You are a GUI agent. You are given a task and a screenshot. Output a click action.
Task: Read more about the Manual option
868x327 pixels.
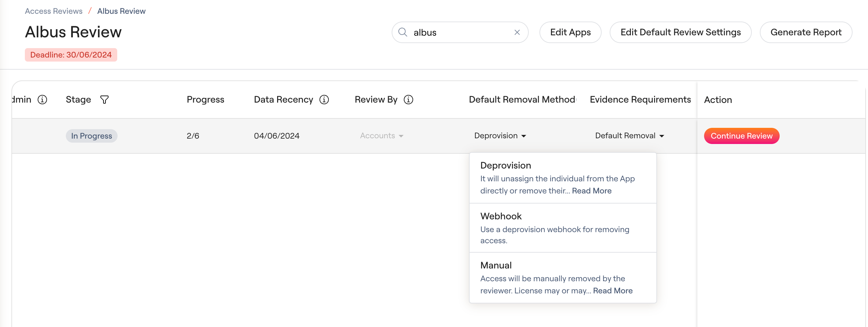tap(613, 291)
